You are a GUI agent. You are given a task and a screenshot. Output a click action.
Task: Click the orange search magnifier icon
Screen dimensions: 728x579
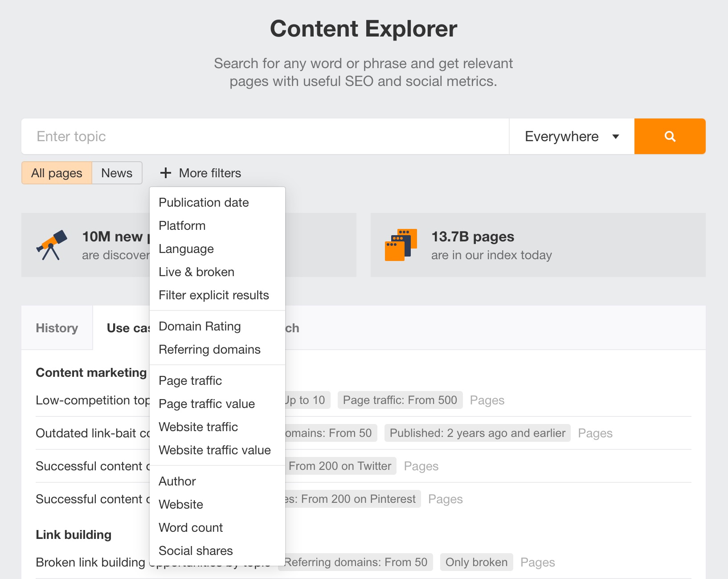tap(670, 136)
